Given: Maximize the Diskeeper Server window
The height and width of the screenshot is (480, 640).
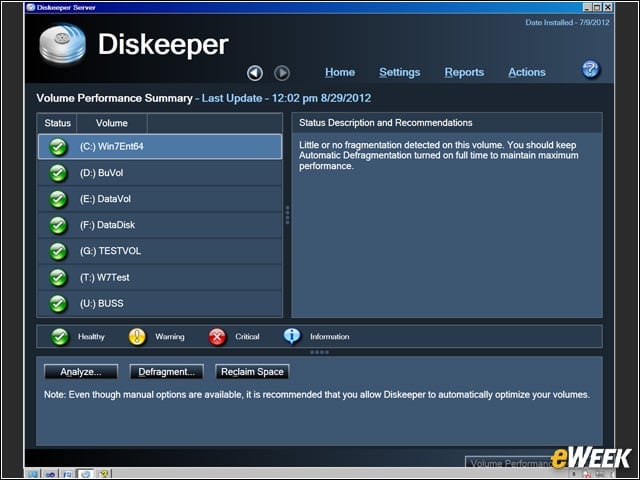Looking at the screenshot, I should pyautogui.click(x=597, y=7).
